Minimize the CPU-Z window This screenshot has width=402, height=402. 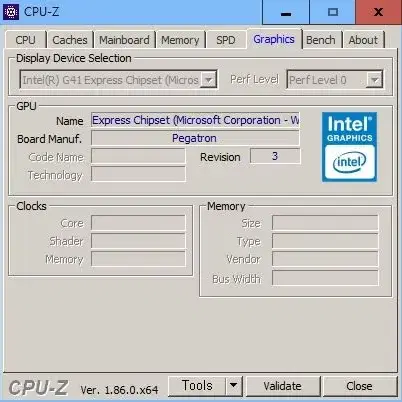286,12
